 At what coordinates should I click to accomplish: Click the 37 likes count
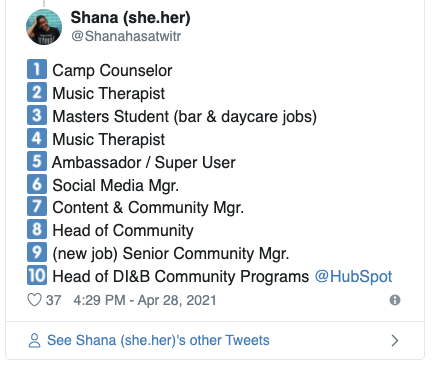53,300
